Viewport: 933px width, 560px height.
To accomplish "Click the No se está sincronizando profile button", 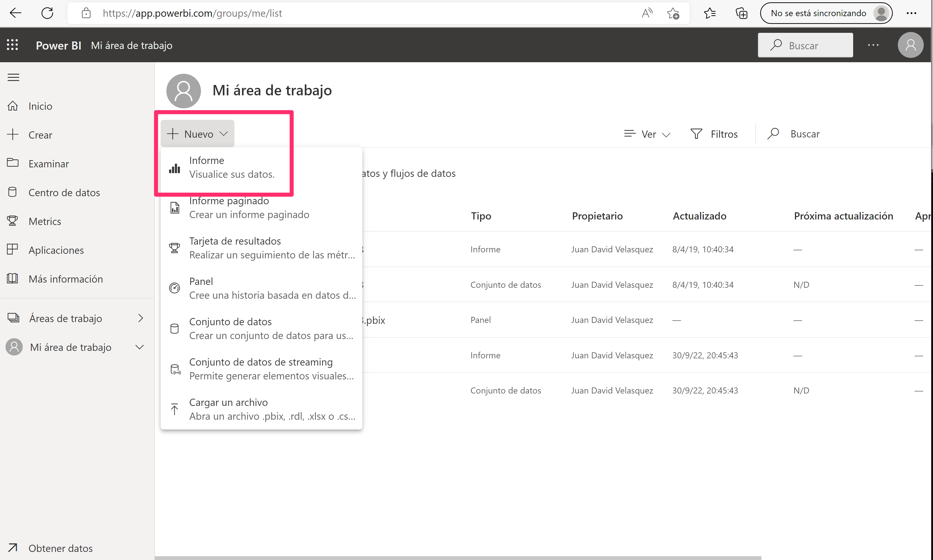I will 826,13.
